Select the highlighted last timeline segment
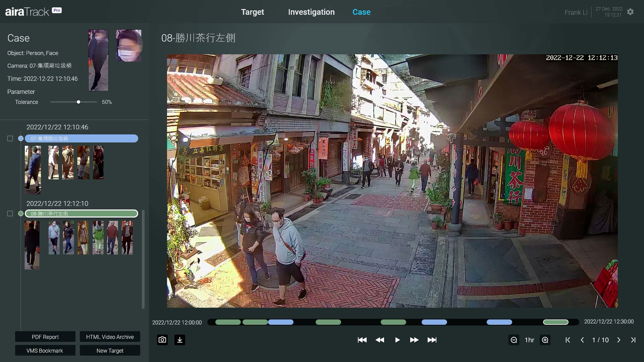 [555, 322]
